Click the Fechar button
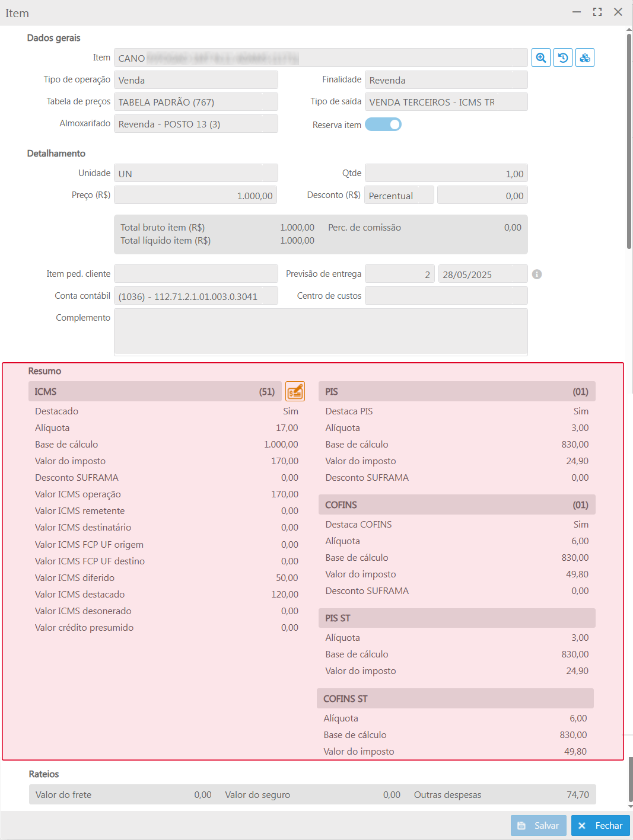 click(x=600, y=825)
